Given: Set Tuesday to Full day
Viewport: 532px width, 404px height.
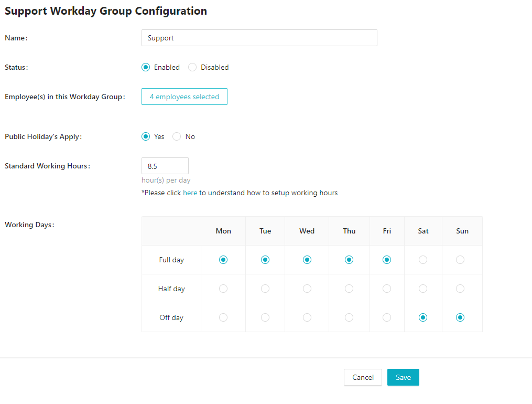Looking at the screenshot, I should tap(265, 260).
